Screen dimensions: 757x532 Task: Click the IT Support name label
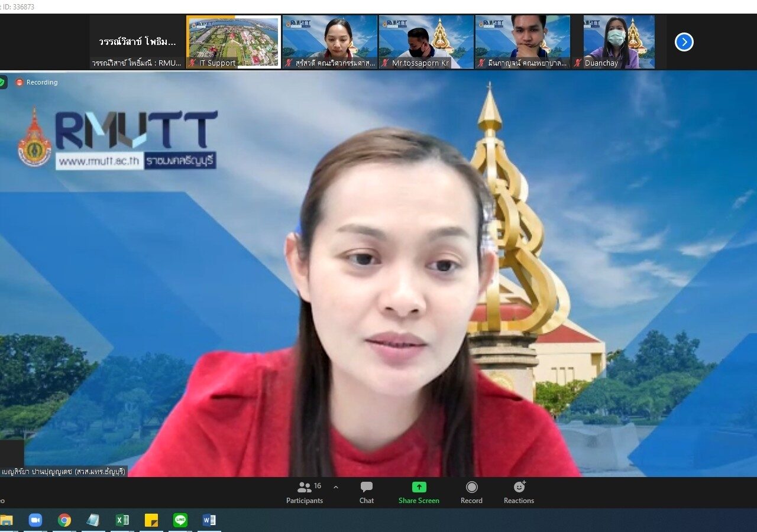tap(217, 63)
